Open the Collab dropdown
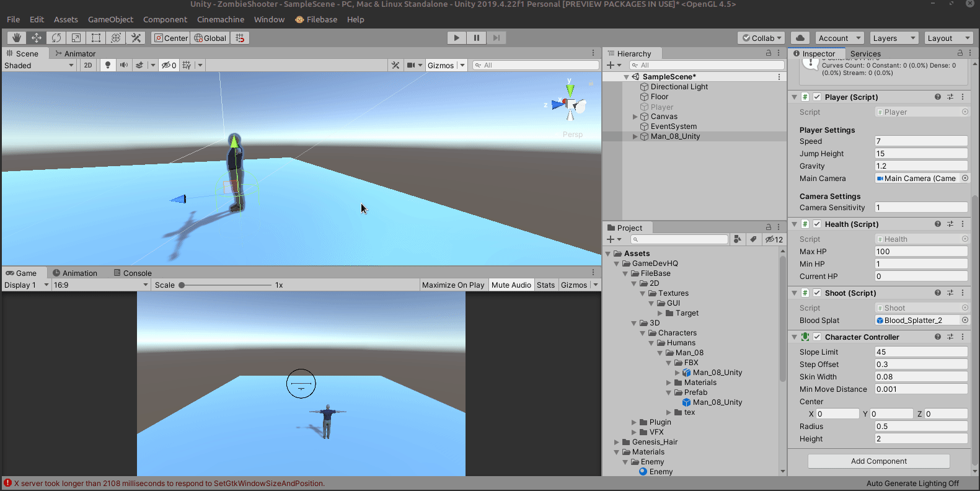The image size is (980, 491). 762,38
